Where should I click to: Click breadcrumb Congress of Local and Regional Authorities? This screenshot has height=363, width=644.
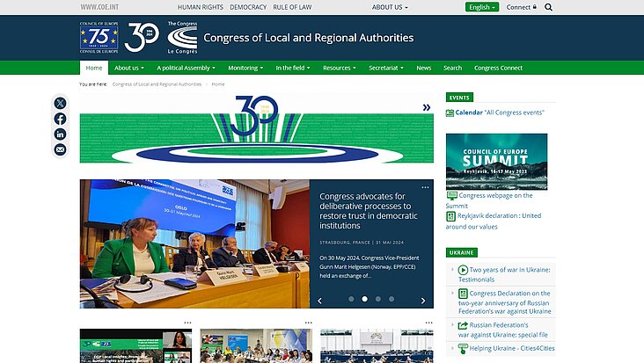(157, 84)
